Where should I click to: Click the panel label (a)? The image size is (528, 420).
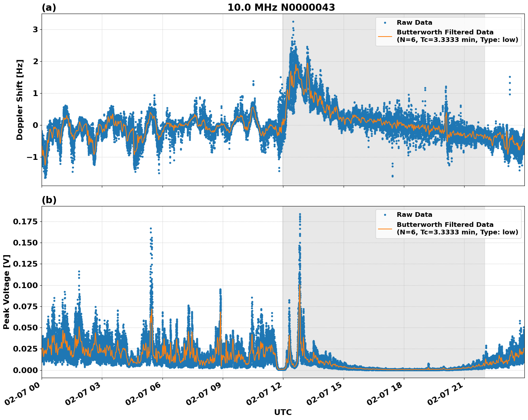tap(49, 6)
